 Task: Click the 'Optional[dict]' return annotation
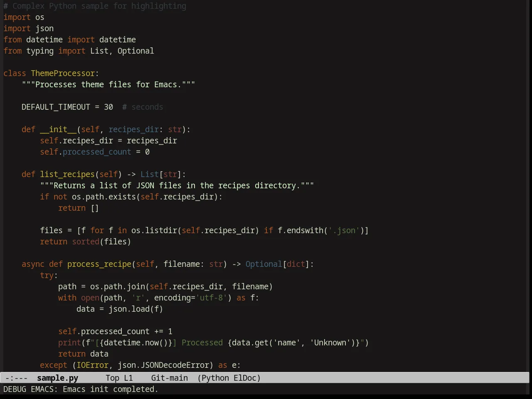277,264
